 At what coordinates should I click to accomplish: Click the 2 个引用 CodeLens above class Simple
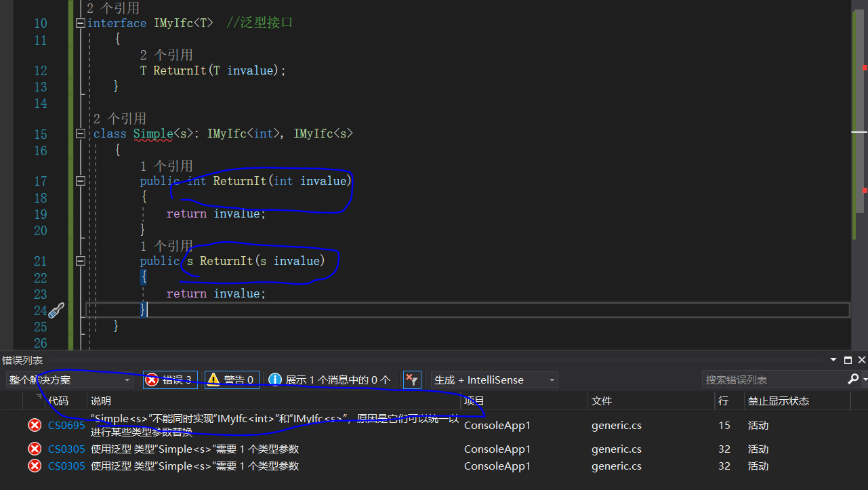click(x=120, y=119)
